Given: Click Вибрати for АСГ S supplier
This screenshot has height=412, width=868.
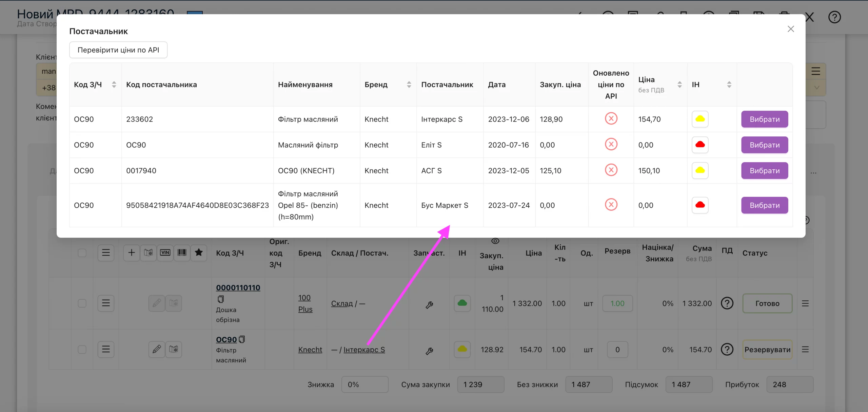Looking at the screenshot, I should tap(765, 171).
